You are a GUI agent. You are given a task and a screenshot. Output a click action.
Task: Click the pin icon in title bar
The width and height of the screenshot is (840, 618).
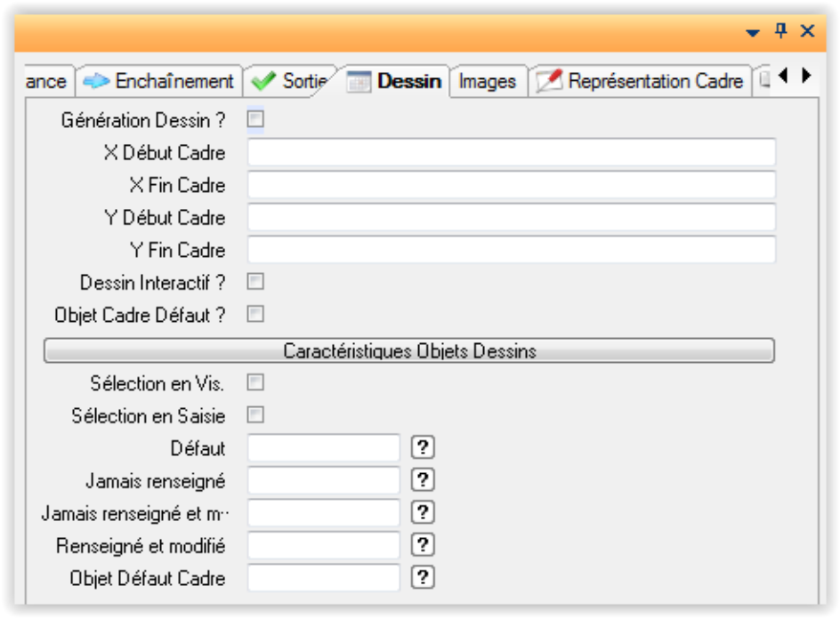pos(781,31)
